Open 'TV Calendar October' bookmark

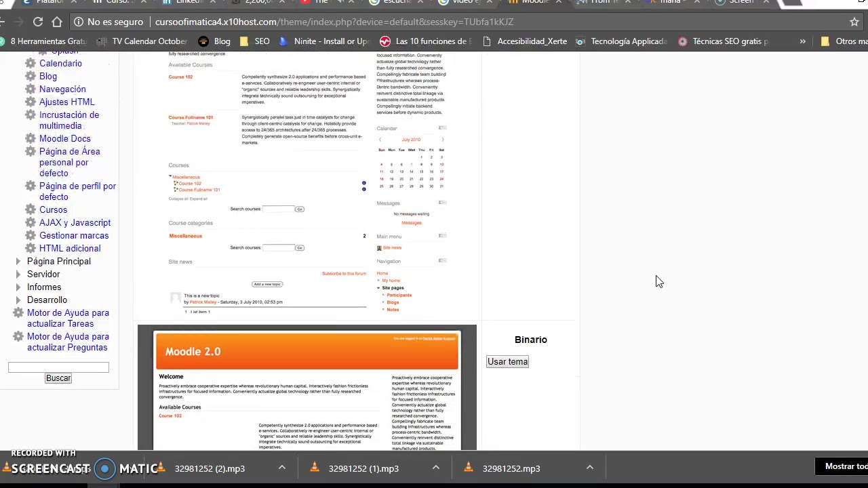click(142, 41)
